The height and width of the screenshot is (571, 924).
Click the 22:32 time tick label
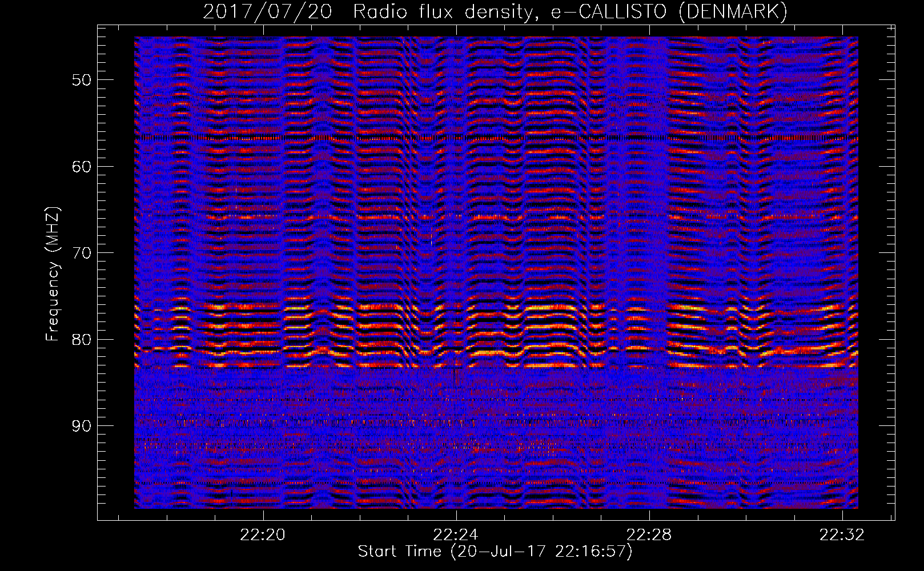point(842,535)
